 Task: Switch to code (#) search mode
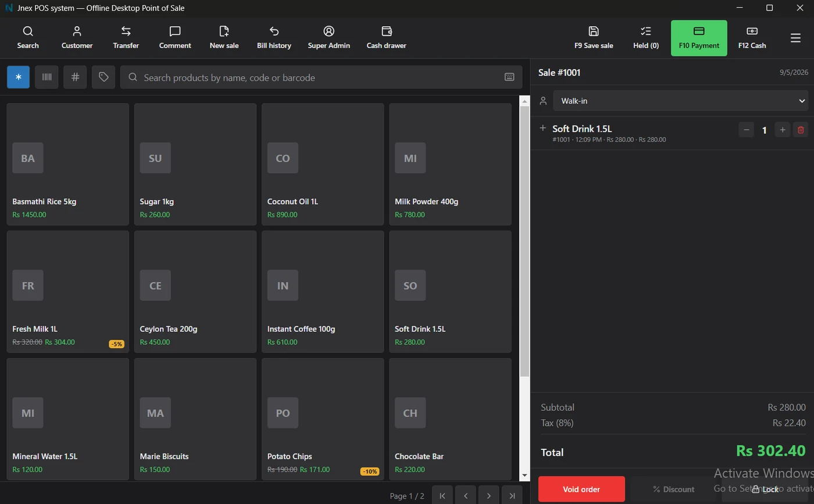click(x=75, y=77)
